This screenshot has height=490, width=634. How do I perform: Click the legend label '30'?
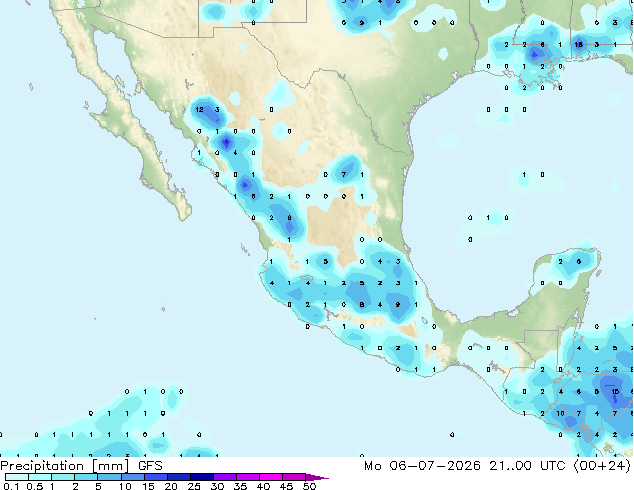(217, 486)
